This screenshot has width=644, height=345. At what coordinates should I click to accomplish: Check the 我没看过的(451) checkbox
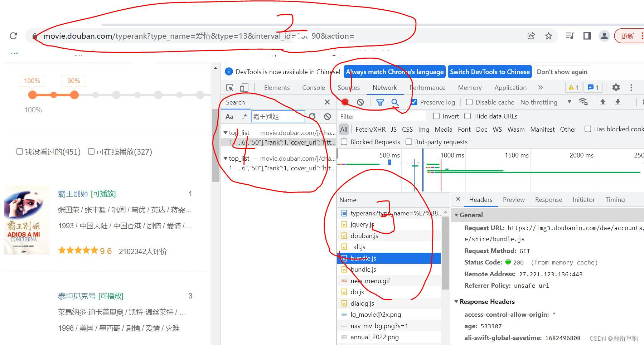pos(20,151)
